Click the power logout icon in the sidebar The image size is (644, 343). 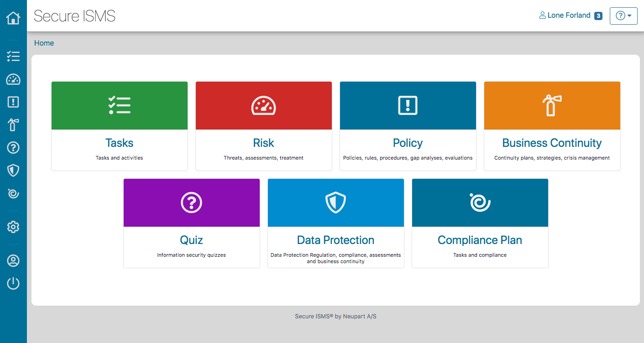click(x=13, y=283)
